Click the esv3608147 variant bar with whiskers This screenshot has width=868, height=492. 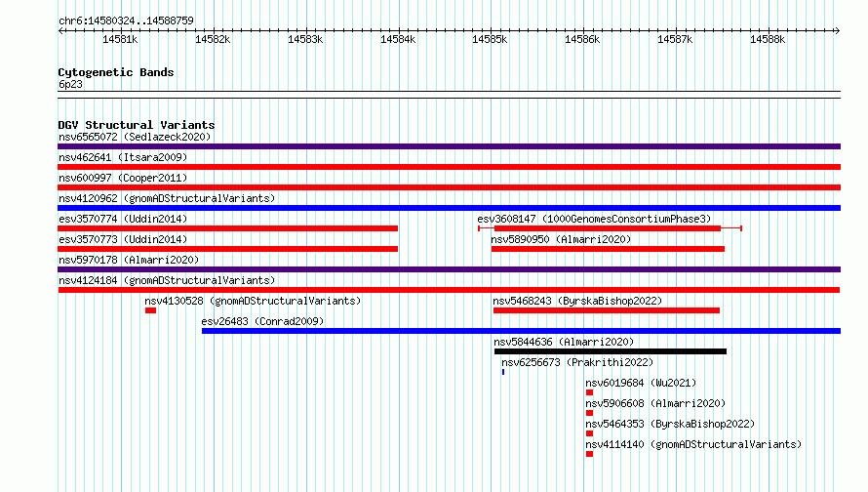610,228
